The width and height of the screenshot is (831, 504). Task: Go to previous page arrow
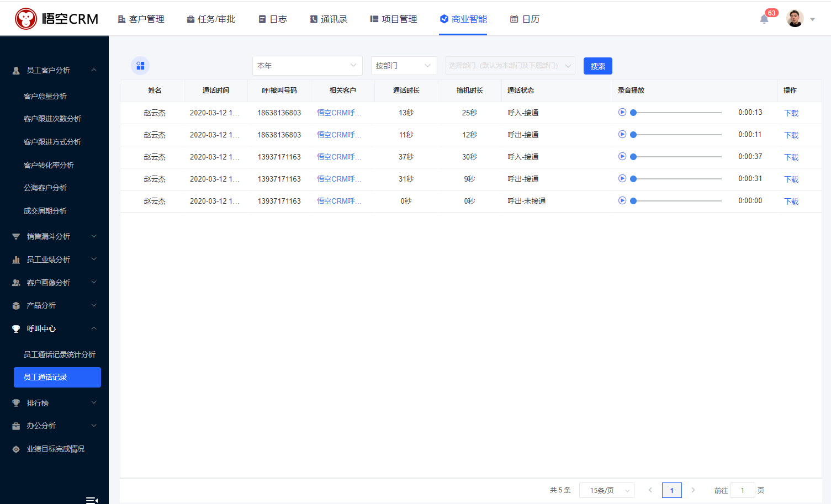[650, 490]
